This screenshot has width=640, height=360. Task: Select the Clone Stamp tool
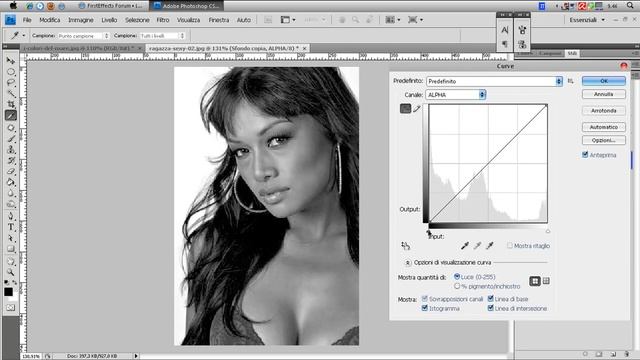click(x=11, y=149)
